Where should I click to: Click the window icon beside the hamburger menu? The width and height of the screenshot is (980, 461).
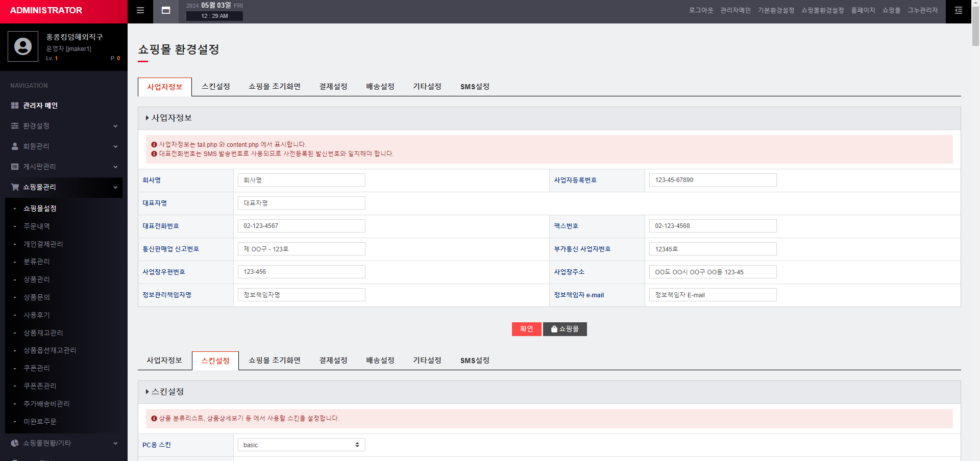(166, 11)
